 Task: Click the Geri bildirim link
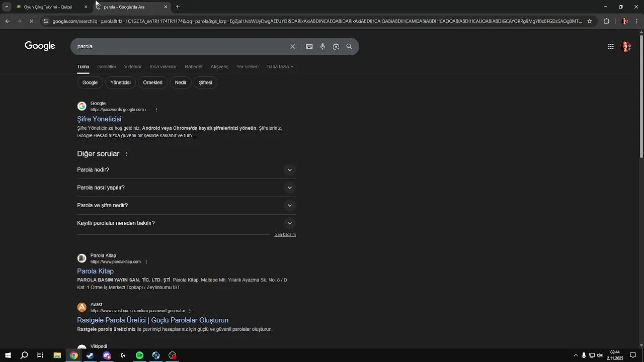285,235
